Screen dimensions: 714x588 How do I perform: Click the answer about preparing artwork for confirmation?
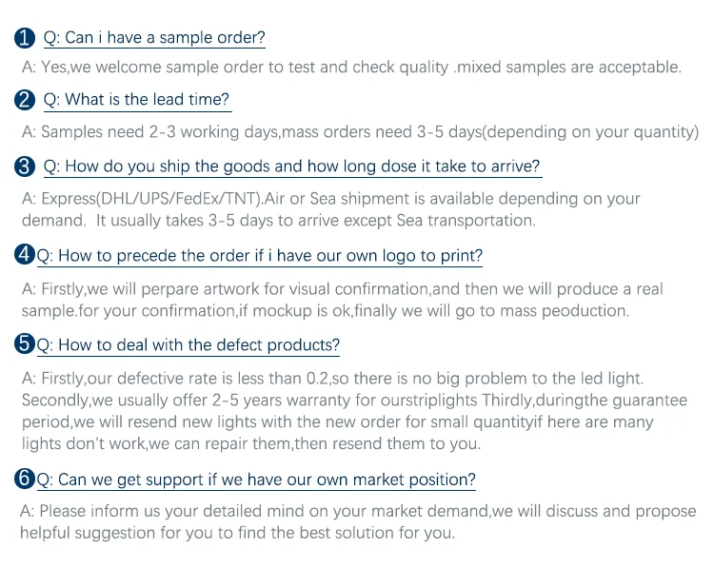tap(343, 289)
